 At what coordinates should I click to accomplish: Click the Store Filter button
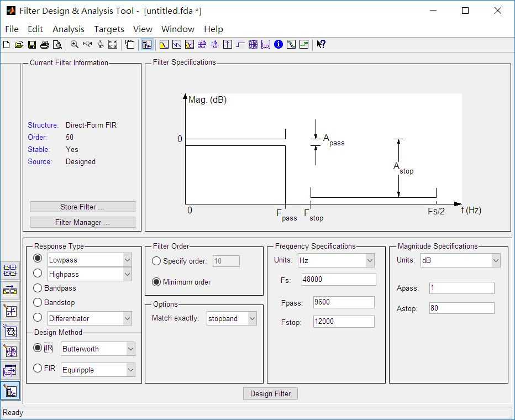coord(82,207)
